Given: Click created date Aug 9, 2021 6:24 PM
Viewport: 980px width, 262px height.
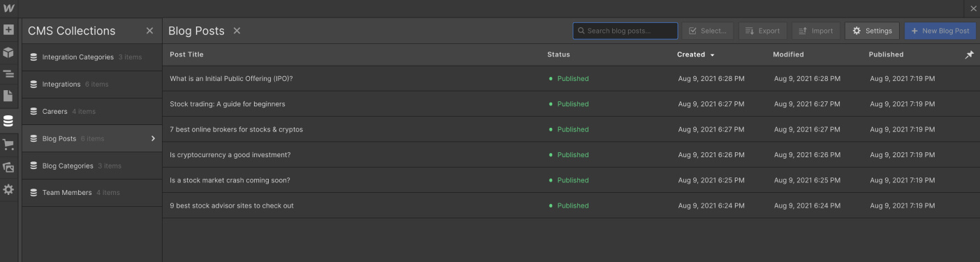Looking at the screenshot, I should pos(711,206).
